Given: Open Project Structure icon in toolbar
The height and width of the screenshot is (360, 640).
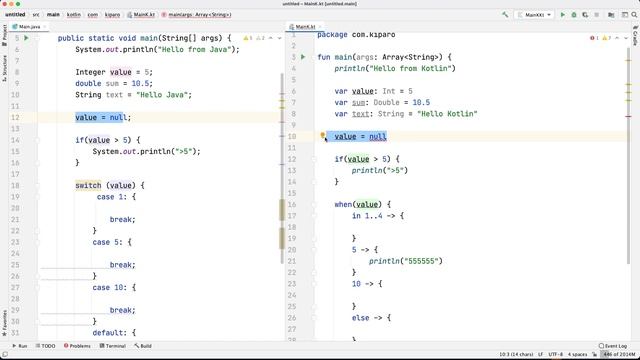Looking at the screenshot, I should [611, 15].
